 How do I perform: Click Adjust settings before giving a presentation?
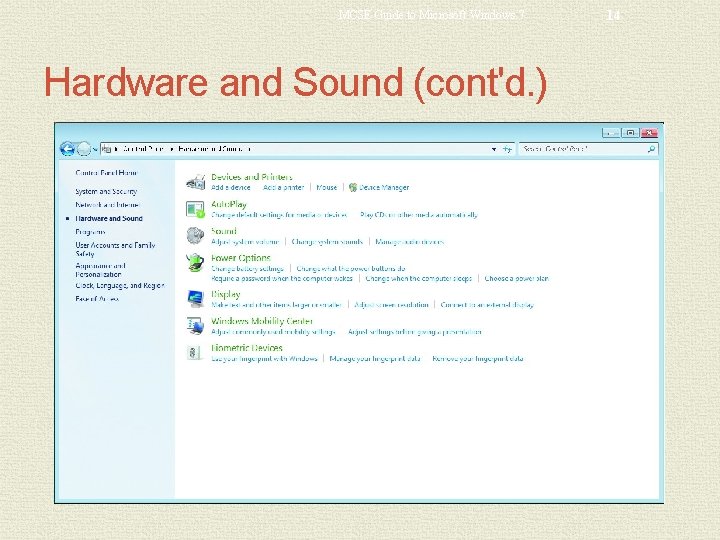pyautogui.click(x=415, y=332)
